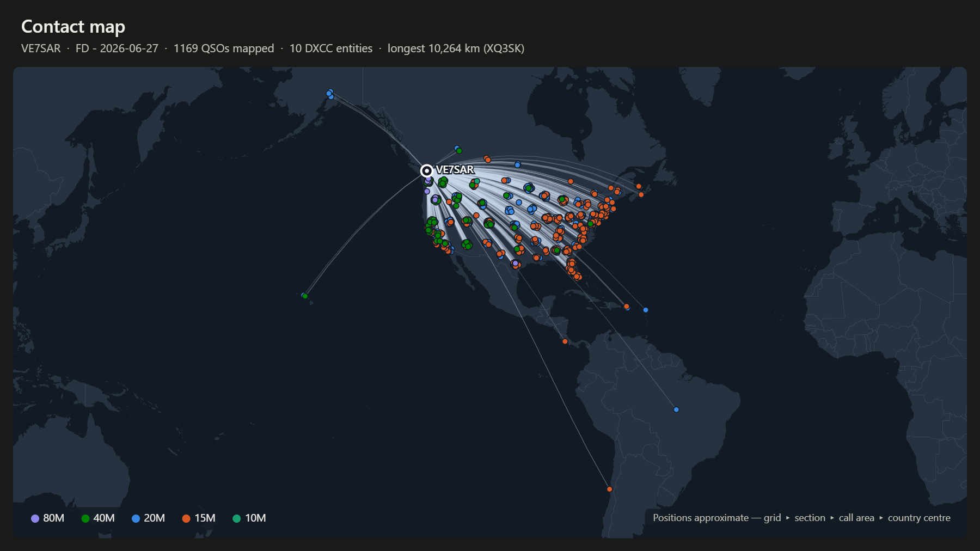Click the 10 DXCC entities text
The width and height of the screenshot is (980, 551).
pos(331,48)
